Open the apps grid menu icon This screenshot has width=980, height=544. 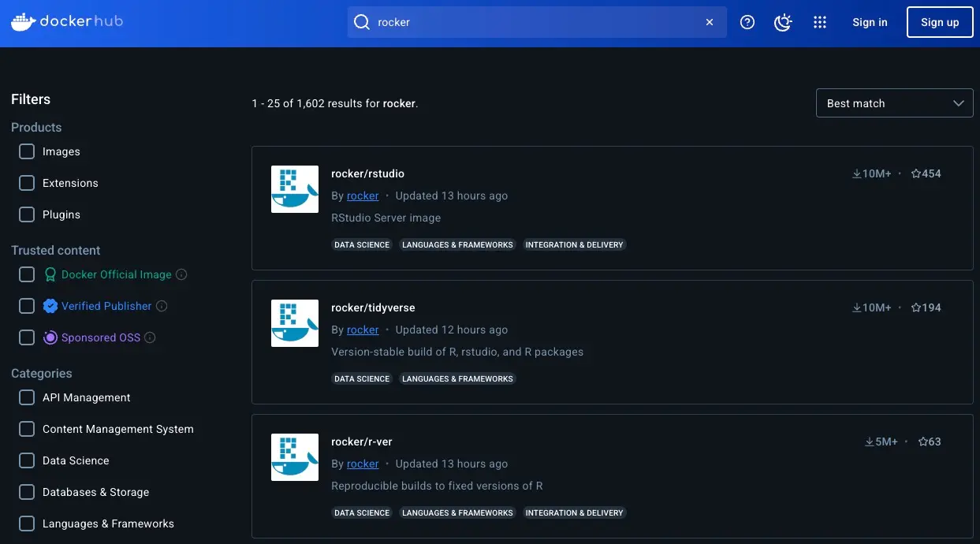820,22
